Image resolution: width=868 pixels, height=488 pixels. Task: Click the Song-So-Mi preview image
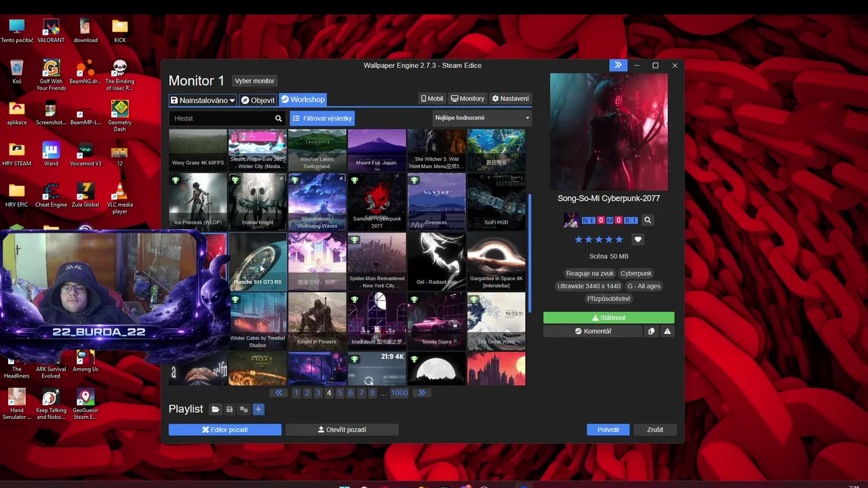pos(608,131)
